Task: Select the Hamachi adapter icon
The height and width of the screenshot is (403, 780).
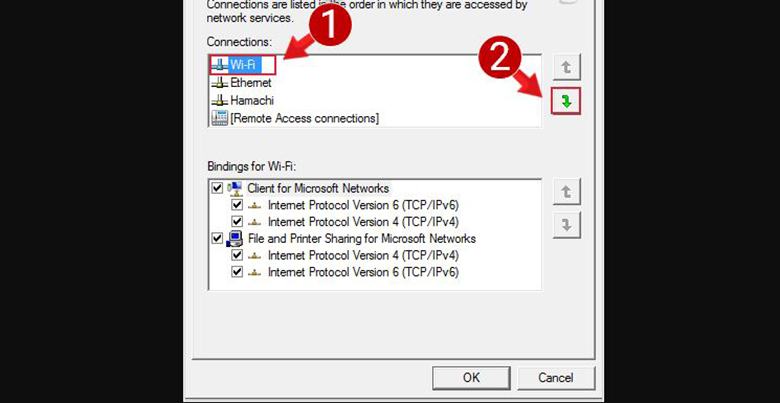Action: click(x=219, y=101)
